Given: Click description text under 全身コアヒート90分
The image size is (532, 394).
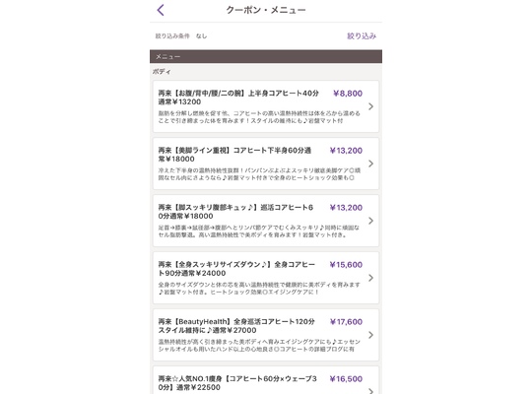Looking at the screenshot, I should coord(259,288).
